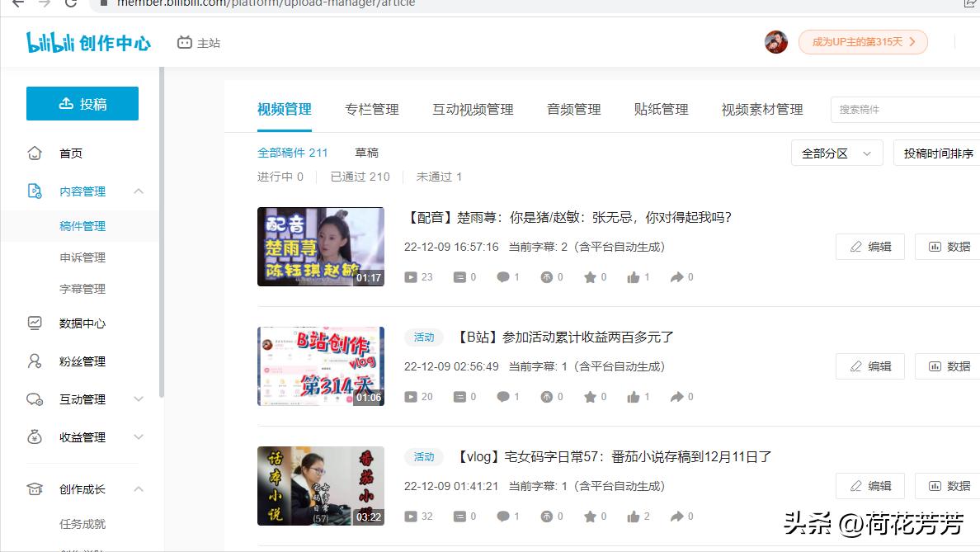Click the 投稿 upload button
Screen dimensions: 980x552
82,103
